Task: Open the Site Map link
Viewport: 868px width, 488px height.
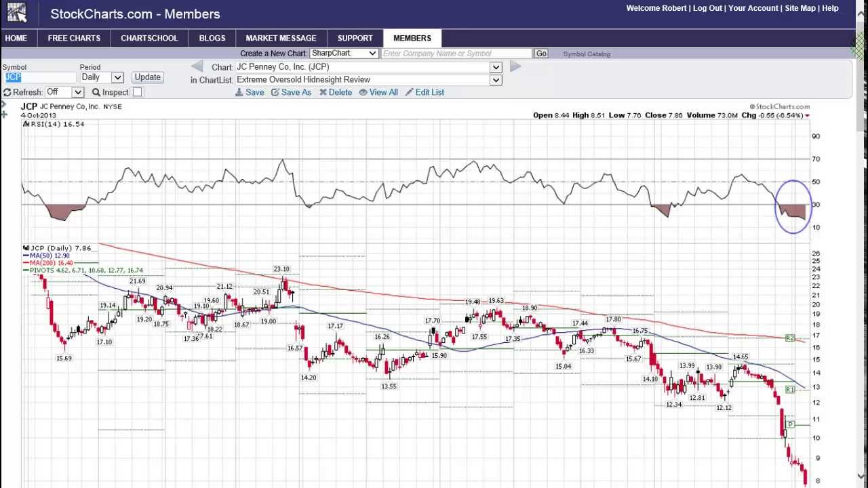Action: pos(800,8)
